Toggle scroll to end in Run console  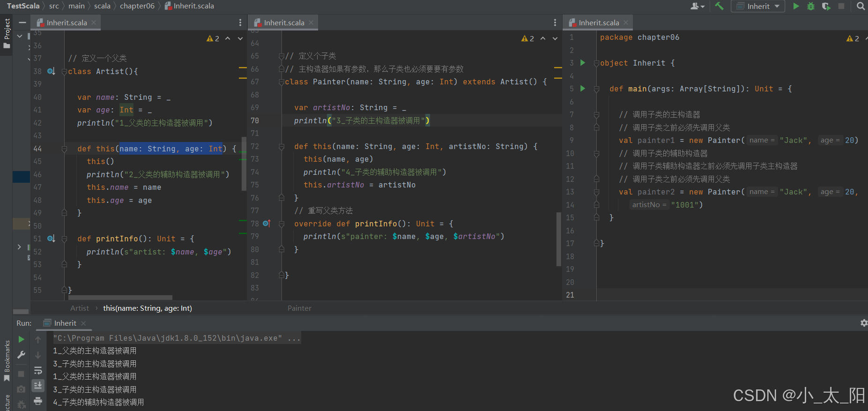coord(38,385)
